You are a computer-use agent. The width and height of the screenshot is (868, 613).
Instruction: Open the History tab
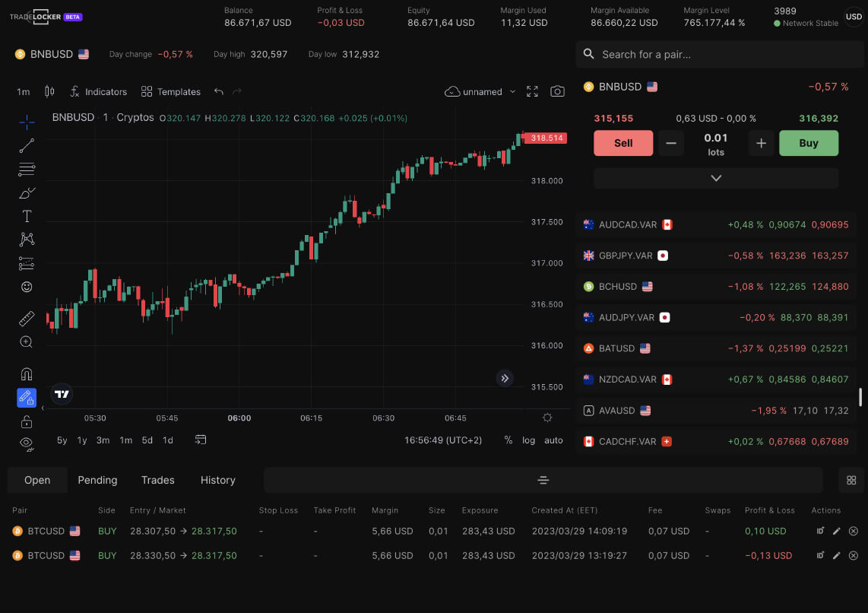[217, 480]
